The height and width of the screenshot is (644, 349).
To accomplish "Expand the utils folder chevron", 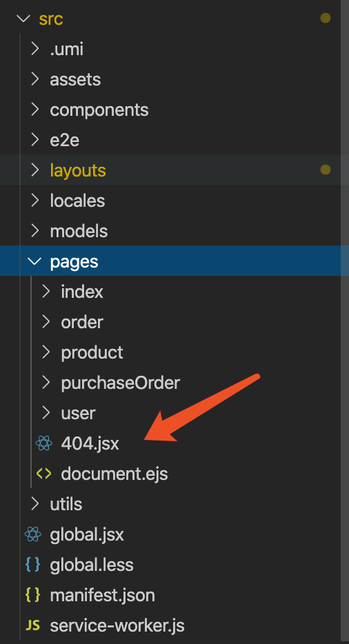I will click(x=35, y=504).
